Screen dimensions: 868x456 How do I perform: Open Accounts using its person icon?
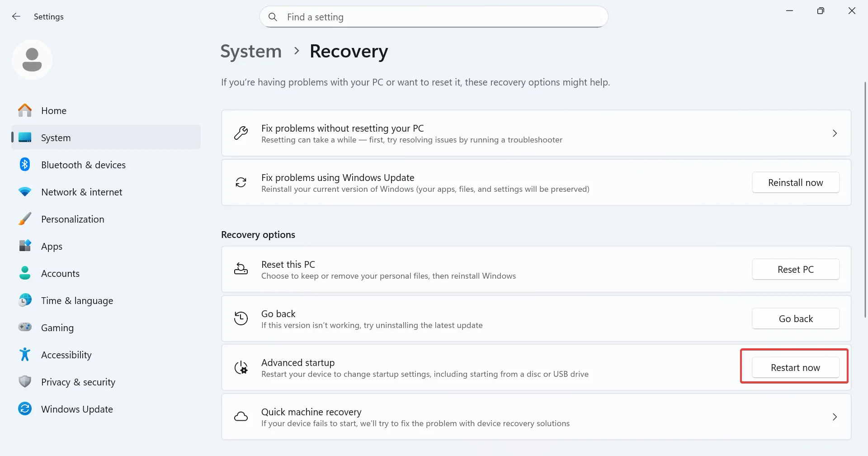[25, 273]
